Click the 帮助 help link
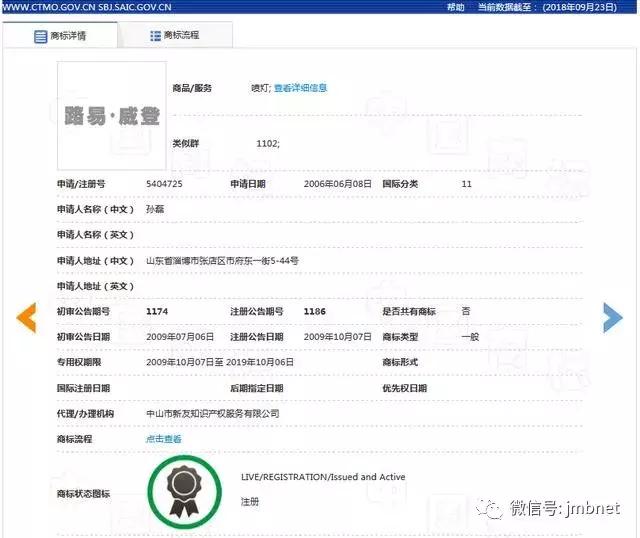Image resolution: width=640 pixels, height=538 pixels. 456,7
